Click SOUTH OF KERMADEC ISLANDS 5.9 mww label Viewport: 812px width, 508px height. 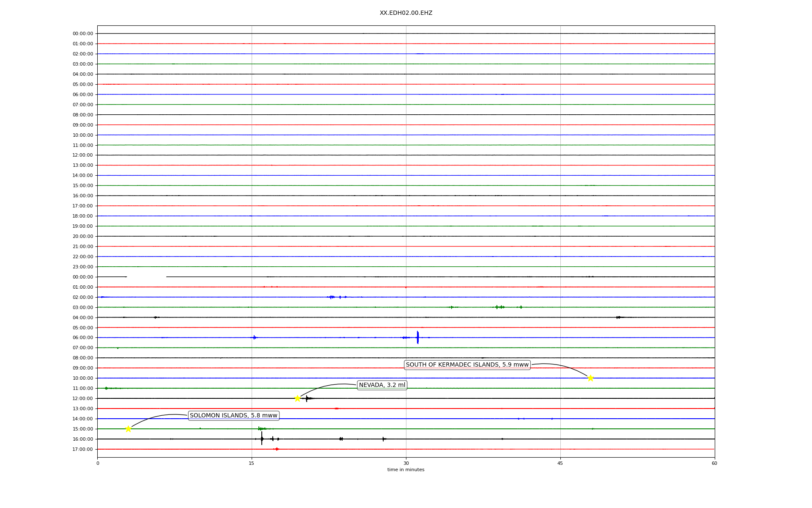coord(467,365)
